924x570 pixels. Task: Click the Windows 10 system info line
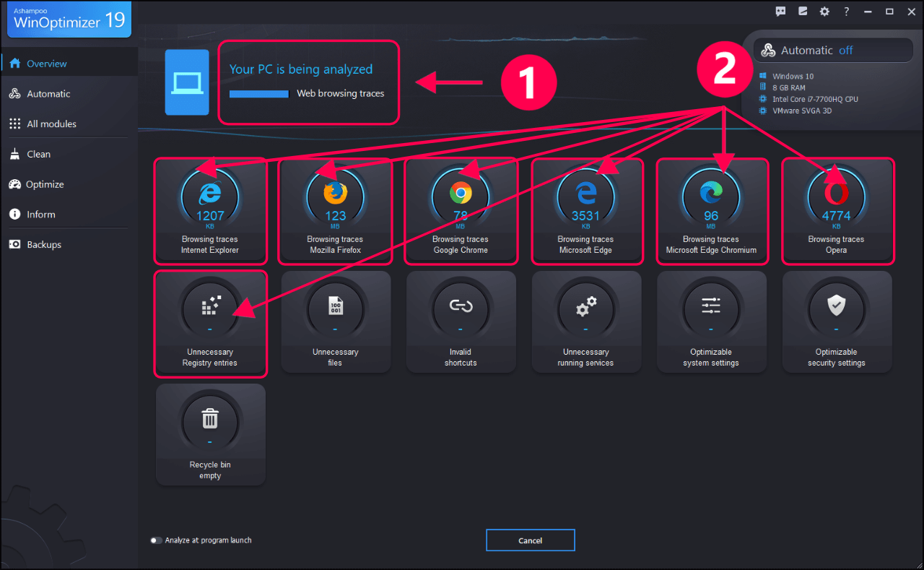[x=785, y=77]
